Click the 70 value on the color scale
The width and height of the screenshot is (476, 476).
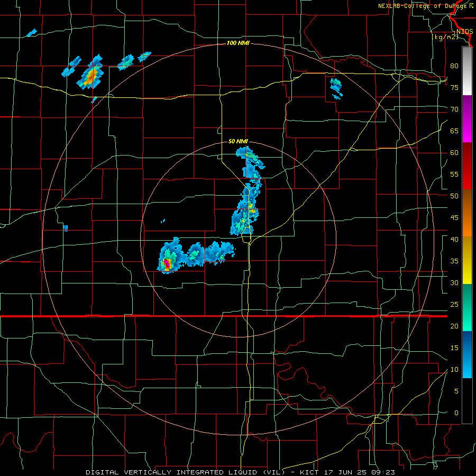tap(454, 109)
